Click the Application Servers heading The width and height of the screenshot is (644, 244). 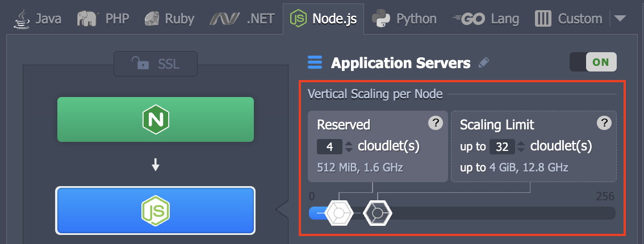[401, 63]
